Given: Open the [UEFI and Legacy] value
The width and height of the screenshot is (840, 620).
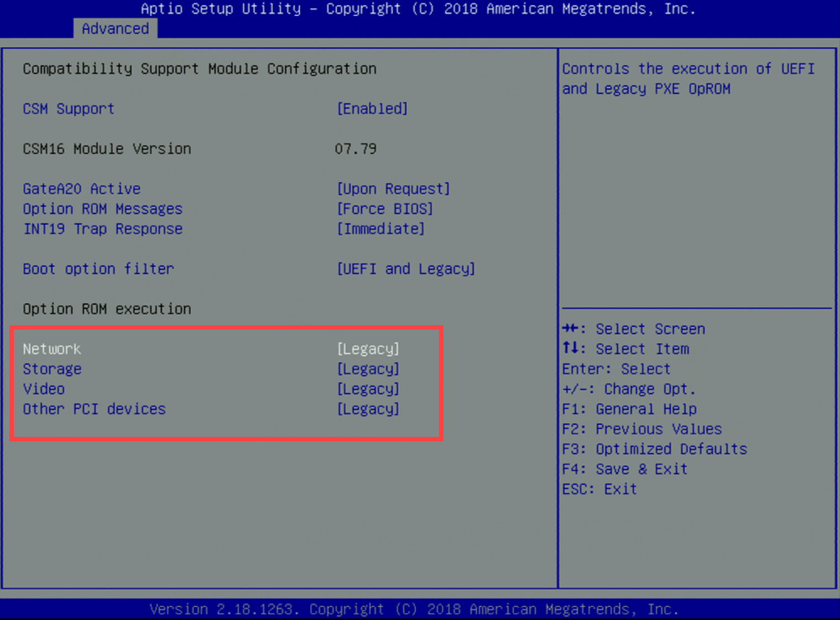Looking at the screenshot, I should click(406, 269).
